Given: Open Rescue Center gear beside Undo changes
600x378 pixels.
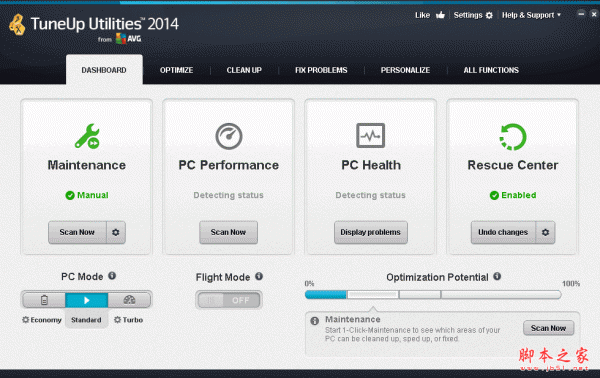Looking at the screenshot, I should pos(545,232).
